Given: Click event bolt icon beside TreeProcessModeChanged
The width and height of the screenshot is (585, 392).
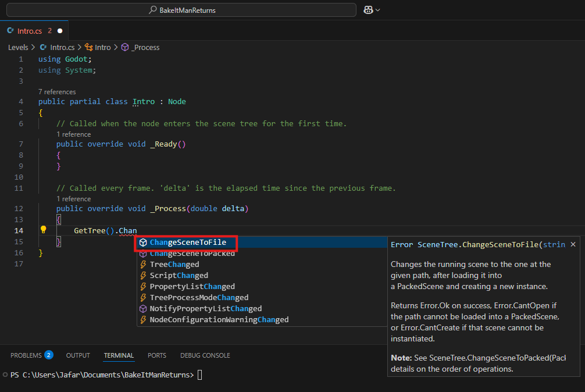Looking at the screenshot, I should tap(143, 298).
